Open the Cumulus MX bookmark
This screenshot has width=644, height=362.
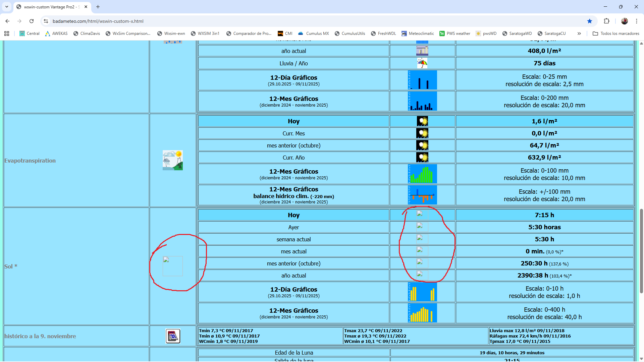(314, 34)
